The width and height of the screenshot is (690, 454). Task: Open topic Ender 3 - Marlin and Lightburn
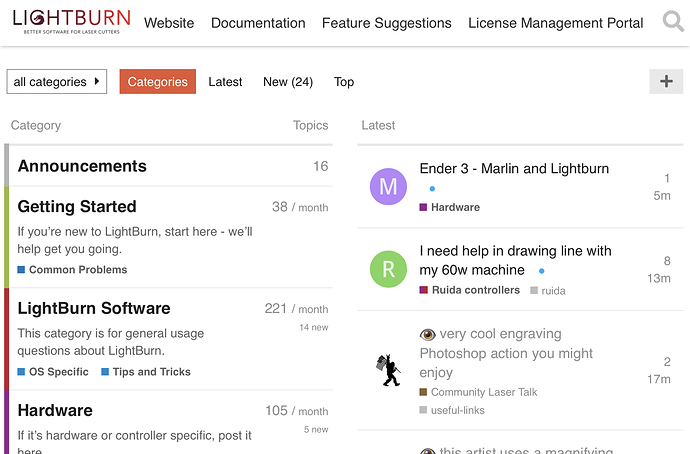tap(514, 168)
